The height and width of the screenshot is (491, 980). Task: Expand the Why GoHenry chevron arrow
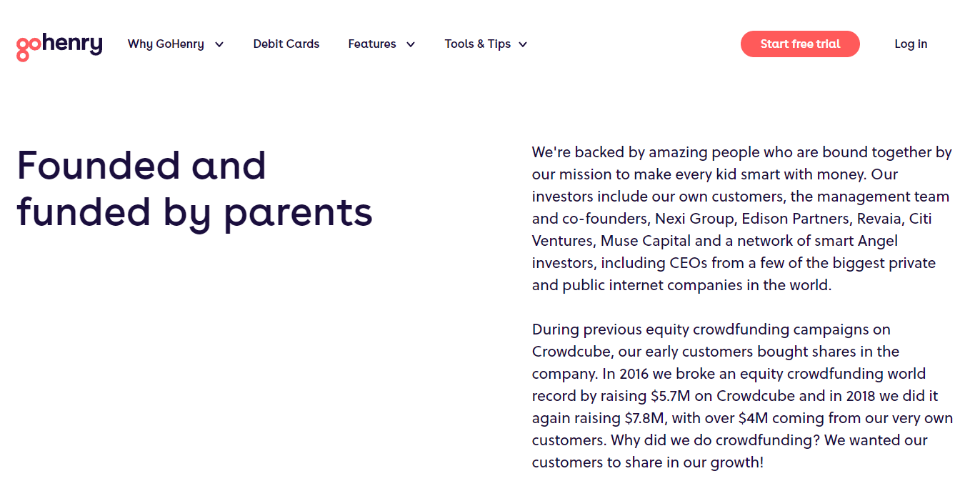(x=219, y=44)
